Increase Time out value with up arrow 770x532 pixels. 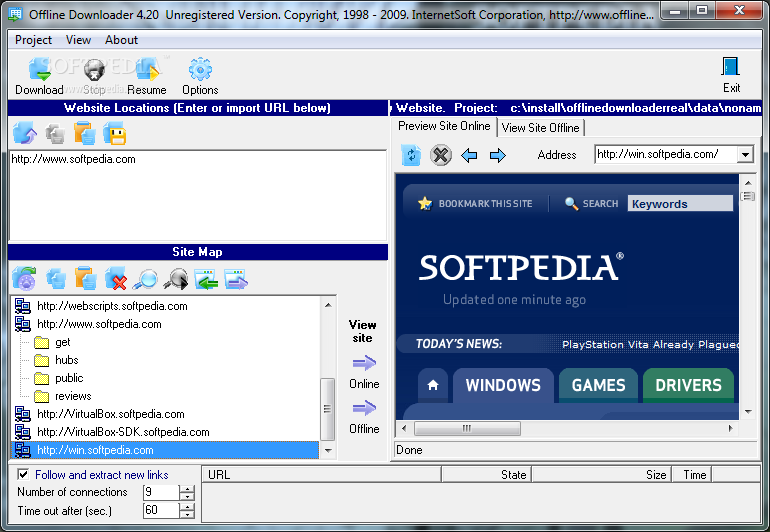187,507
